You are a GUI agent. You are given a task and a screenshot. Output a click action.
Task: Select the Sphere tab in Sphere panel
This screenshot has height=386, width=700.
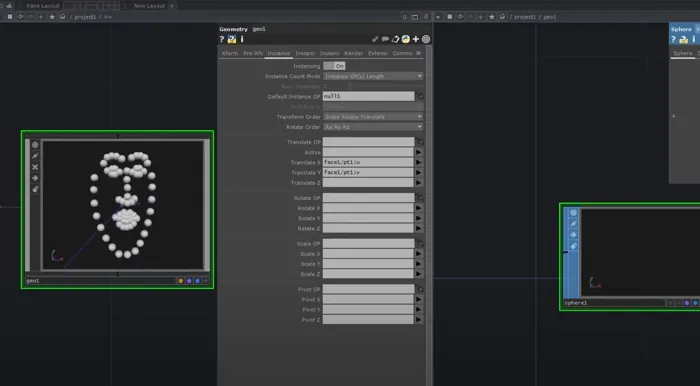(x=683, y=53)
